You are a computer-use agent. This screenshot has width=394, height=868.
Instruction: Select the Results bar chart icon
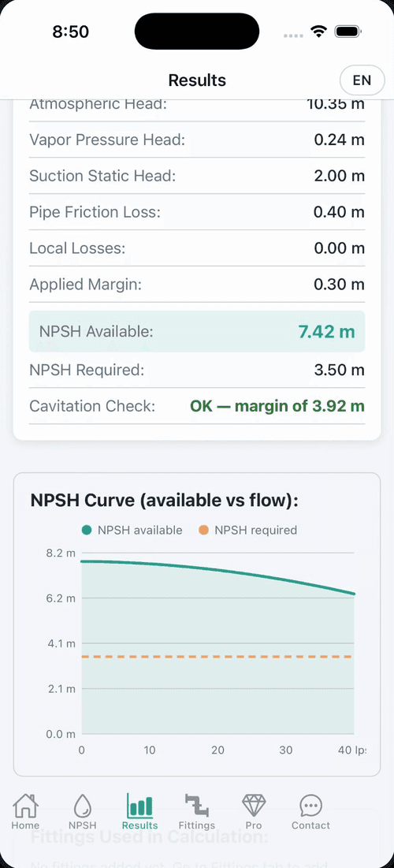pos(140,806)
